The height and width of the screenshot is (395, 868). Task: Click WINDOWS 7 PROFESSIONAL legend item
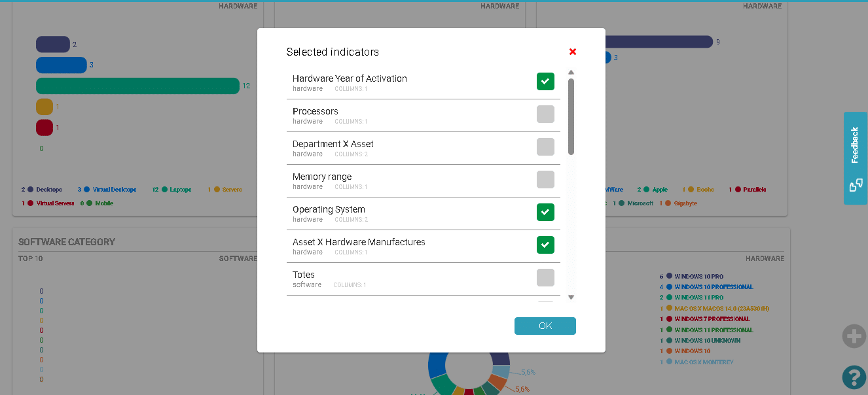[705, 319]
